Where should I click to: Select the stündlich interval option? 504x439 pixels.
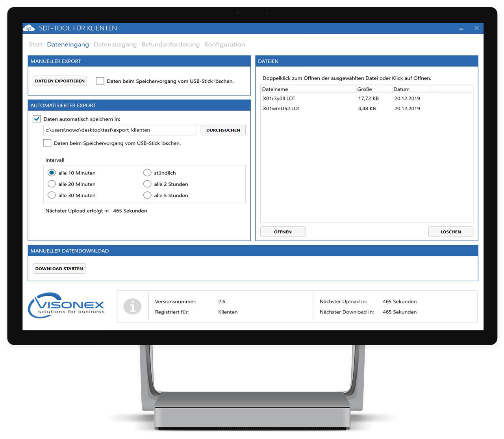click(147, 172)
